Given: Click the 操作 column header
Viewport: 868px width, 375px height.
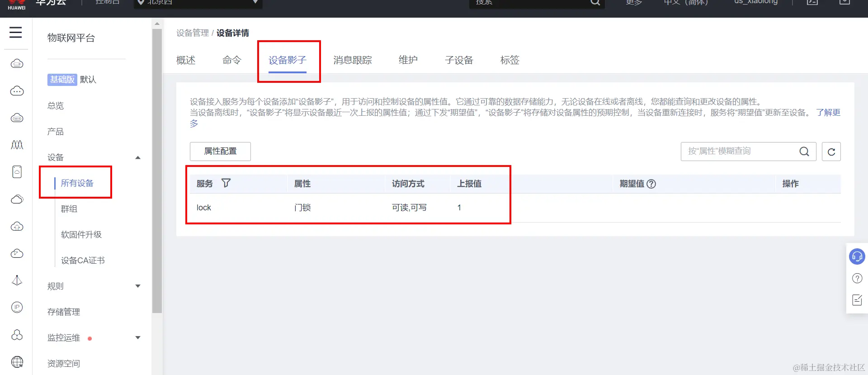Looking at the screenshot, I should pyautogui.click(x=791, y=184).
